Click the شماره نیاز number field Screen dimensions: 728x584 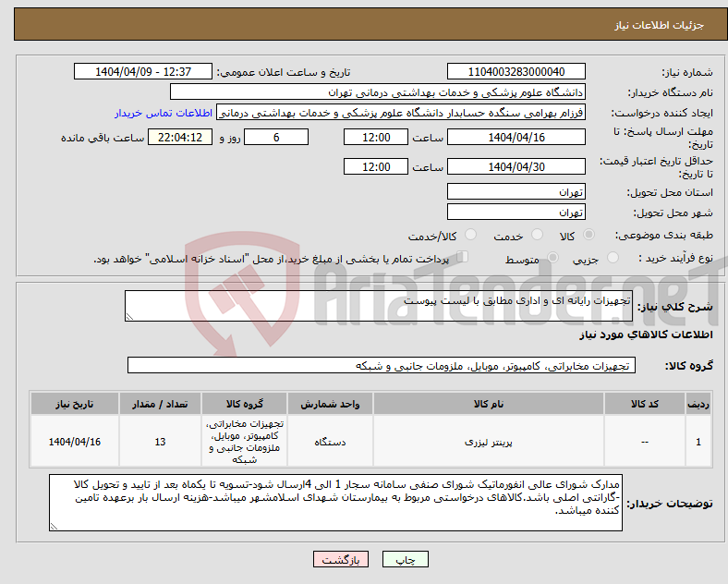tap(516, 72)
